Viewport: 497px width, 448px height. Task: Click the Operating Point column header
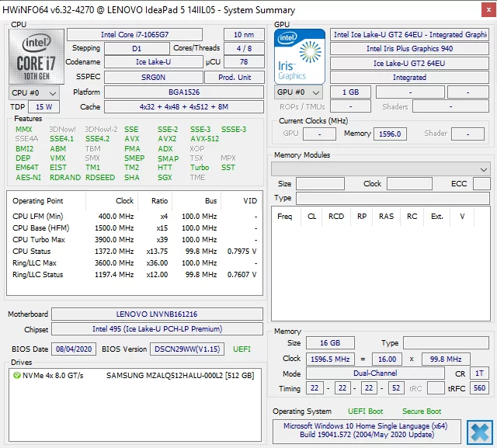point(47,201)
